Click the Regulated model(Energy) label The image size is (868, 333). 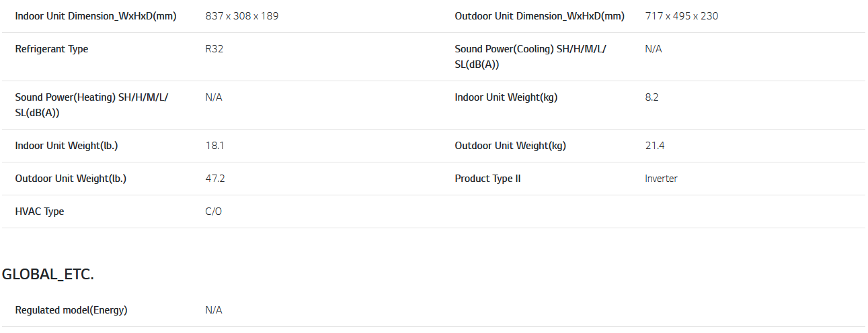click(x=71, y=310)
